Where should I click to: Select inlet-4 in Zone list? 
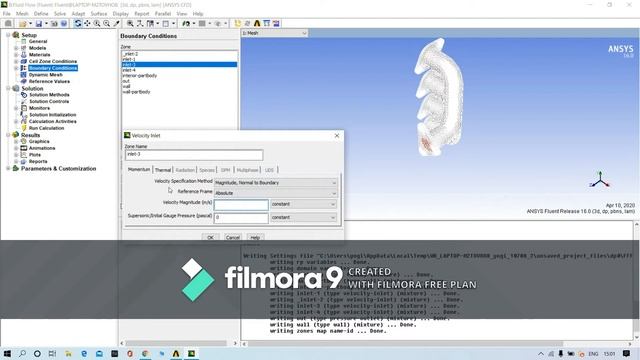point(179,70)
